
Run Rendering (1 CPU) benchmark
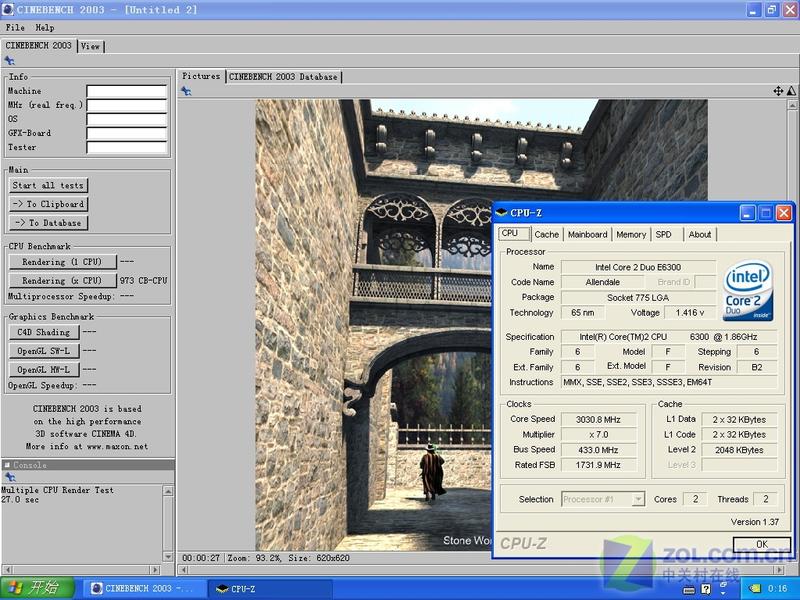(62, 262)
